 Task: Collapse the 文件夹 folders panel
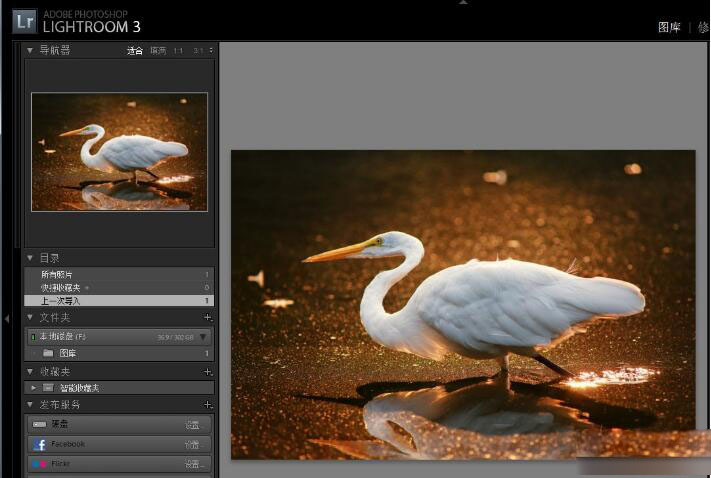[30, 317]
